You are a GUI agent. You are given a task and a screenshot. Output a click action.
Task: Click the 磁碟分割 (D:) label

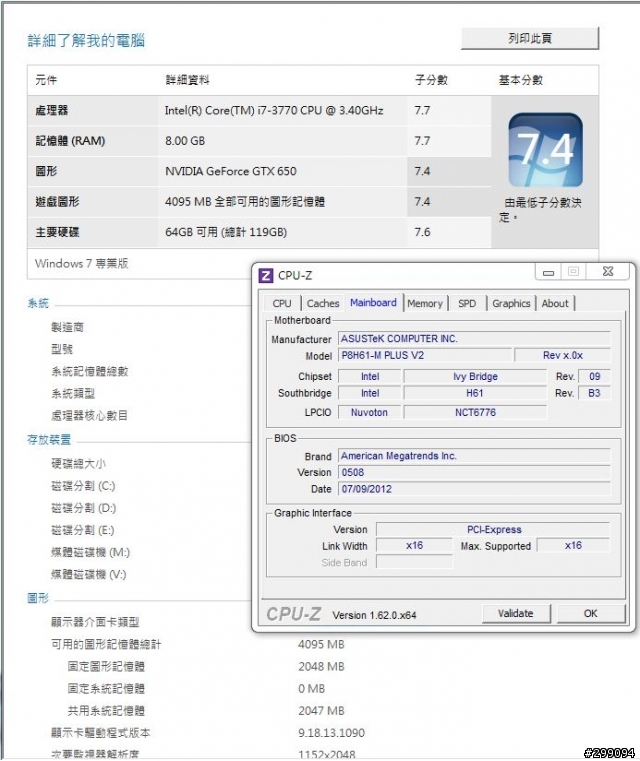[83, 508]
